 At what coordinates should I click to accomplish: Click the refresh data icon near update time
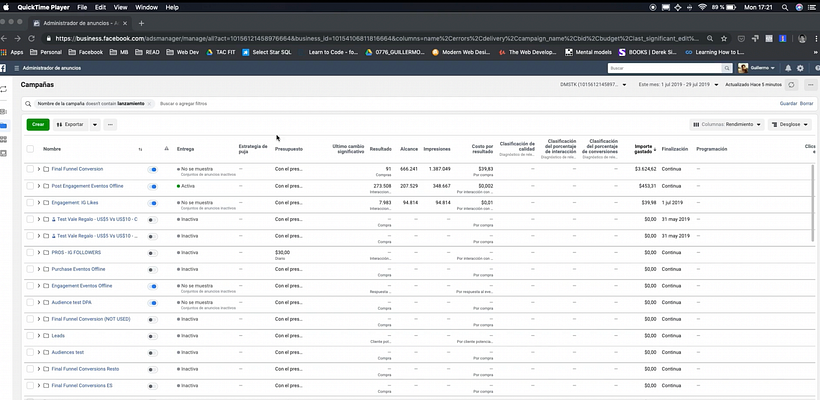click(791, 86)
